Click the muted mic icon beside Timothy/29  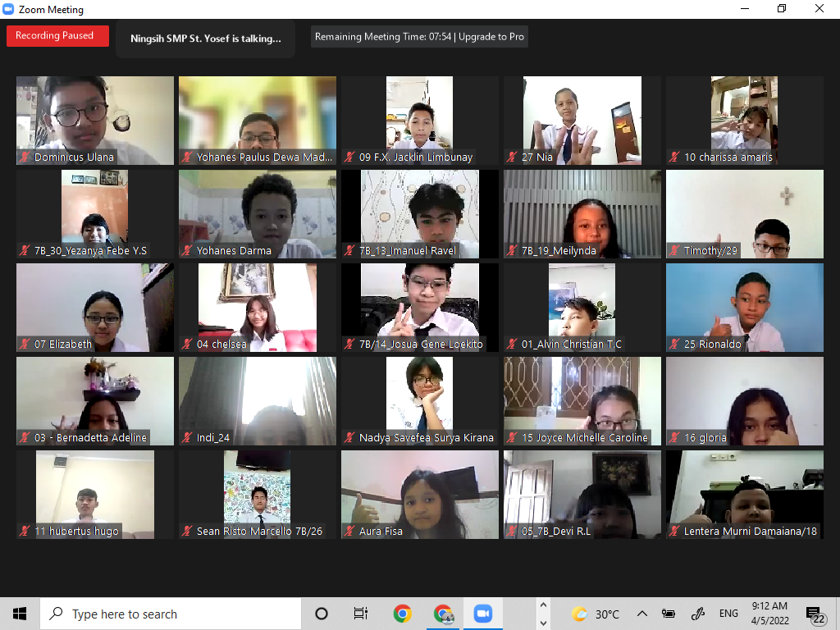point(674,250)
